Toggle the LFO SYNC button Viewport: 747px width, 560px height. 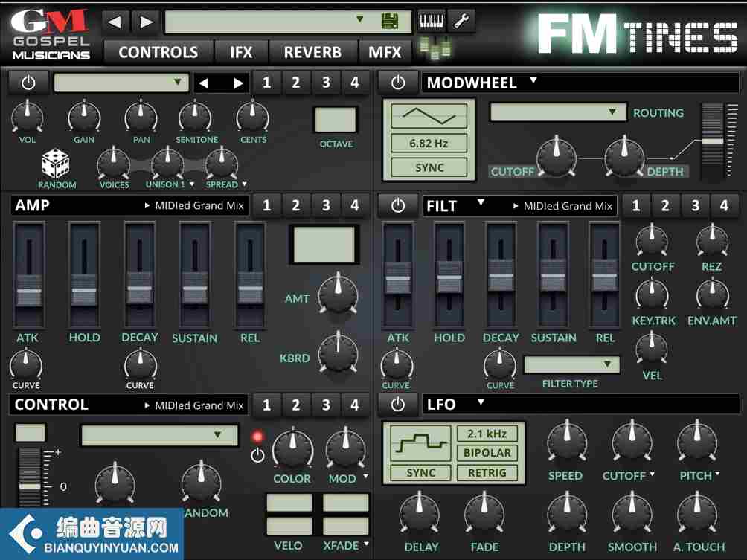click(x=420, y=473)
